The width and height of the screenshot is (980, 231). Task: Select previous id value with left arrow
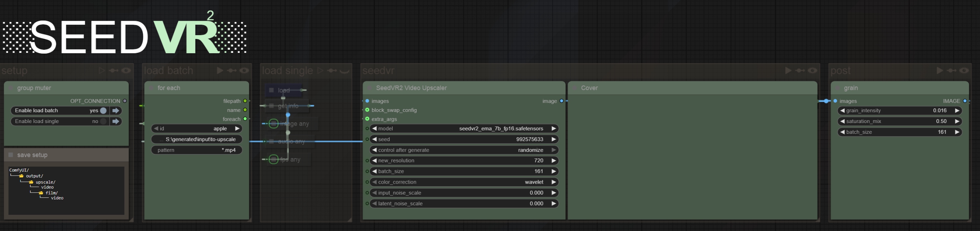tap(156, 128)
